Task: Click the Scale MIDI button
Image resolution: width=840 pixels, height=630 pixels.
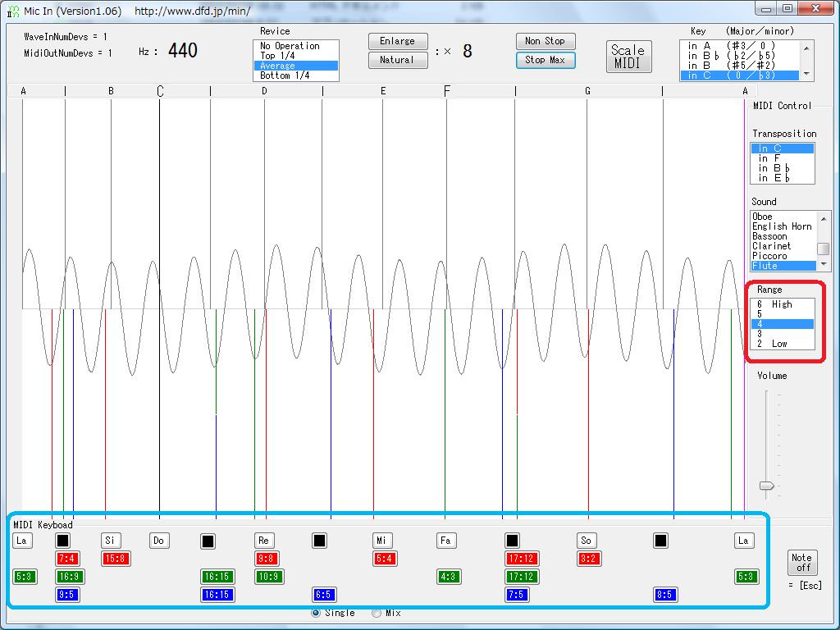Action: click(x=629, y=57)
